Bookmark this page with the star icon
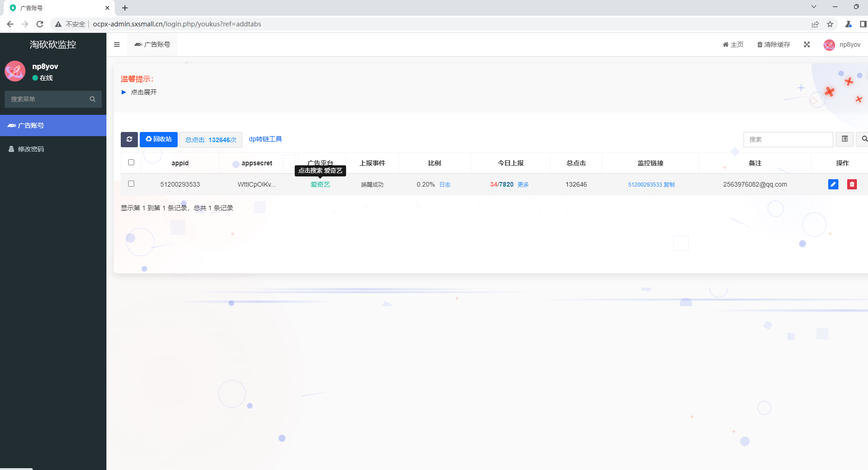Viewport: 868px width, 470px height. pos(830,24)
